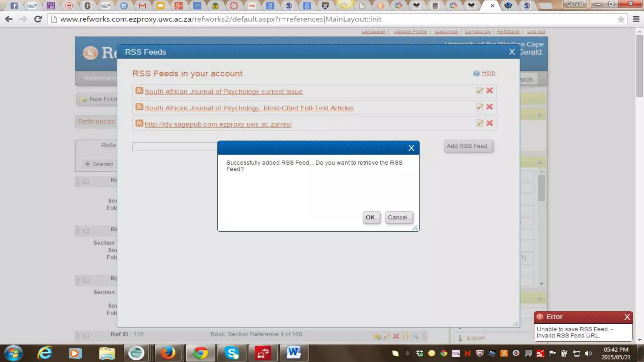Edit the sagepub rss feed entry
This screenshot has height=362, width=644.
(479, 123)
